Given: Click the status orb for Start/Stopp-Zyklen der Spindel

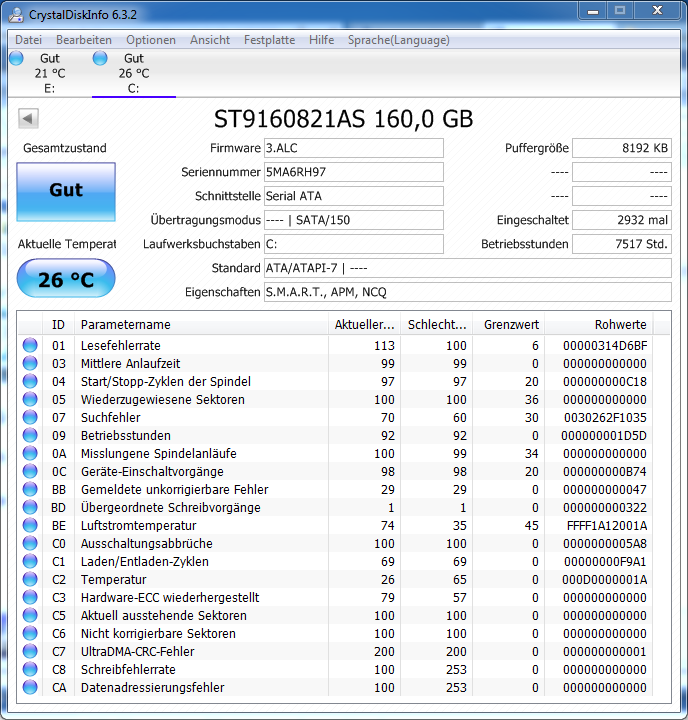Looking at the screenshot, I should [x=30, y=381].
